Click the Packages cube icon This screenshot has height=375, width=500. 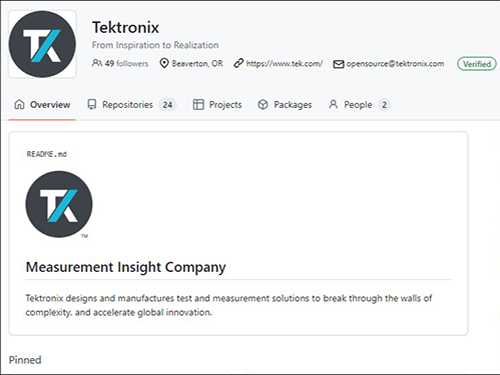[x=263, y=104]
